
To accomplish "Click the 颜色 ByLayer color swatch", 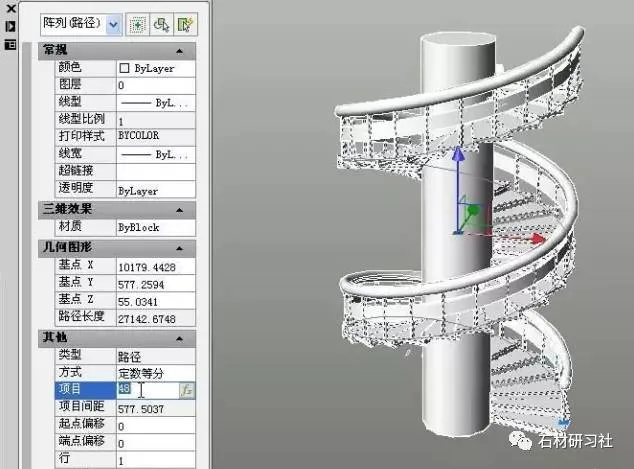I will click(124, 69).
